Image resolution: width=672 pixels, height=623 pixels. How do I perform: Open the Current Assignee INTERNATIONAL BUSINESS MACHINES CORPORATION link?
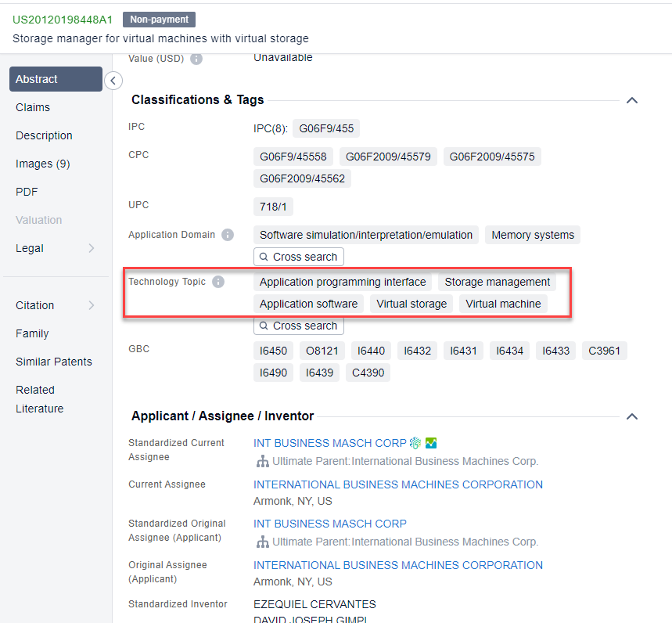click(397, 484)
